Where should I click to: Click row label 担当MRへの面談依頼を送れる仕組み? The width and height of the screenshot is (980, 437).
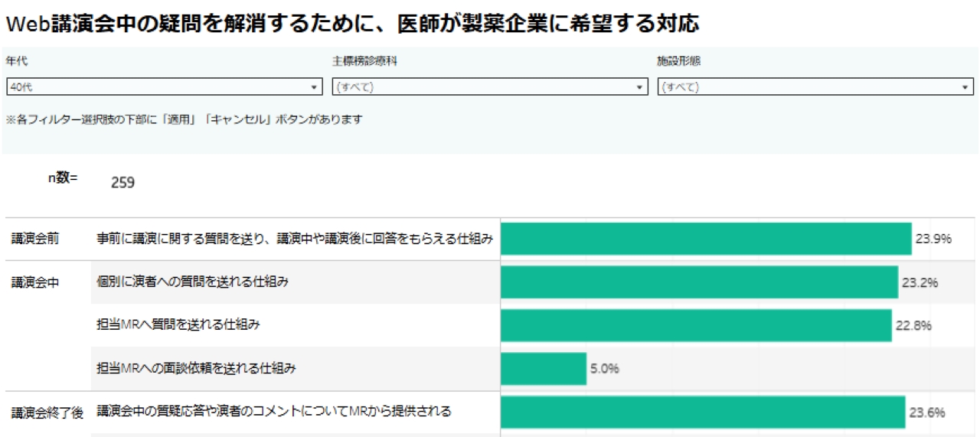[196, 368]
